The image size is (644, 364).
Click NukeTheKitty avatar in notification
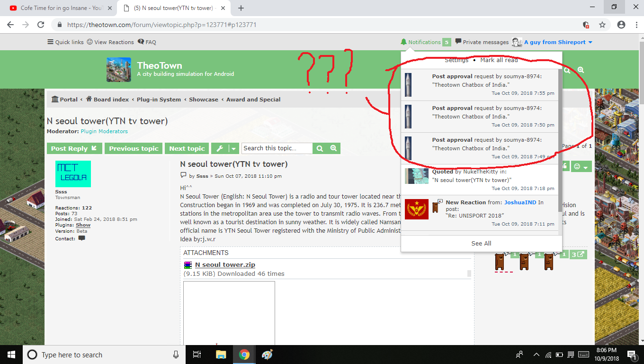click(x=417, y=176)
